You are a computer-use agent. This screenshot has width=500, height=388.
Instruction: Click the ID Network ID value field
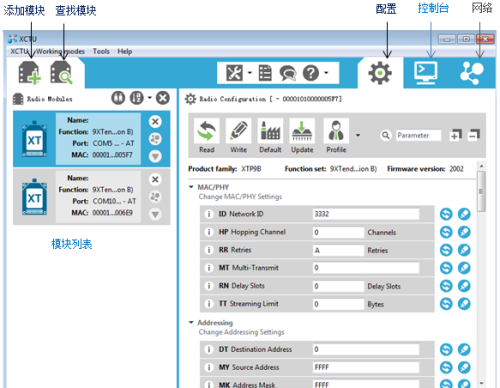pyautogui.click(x=366, y=214)
